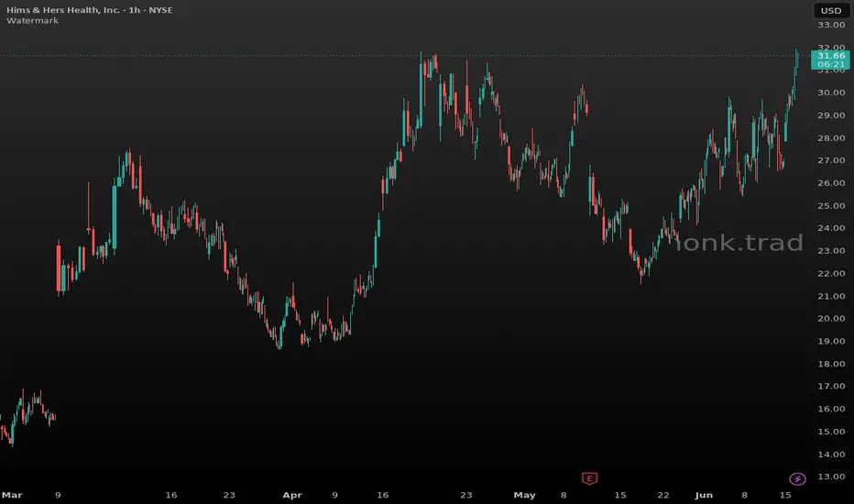Click the 'Apr' time axis label
This screenshot has width=854, height=504.
[292, 495]
